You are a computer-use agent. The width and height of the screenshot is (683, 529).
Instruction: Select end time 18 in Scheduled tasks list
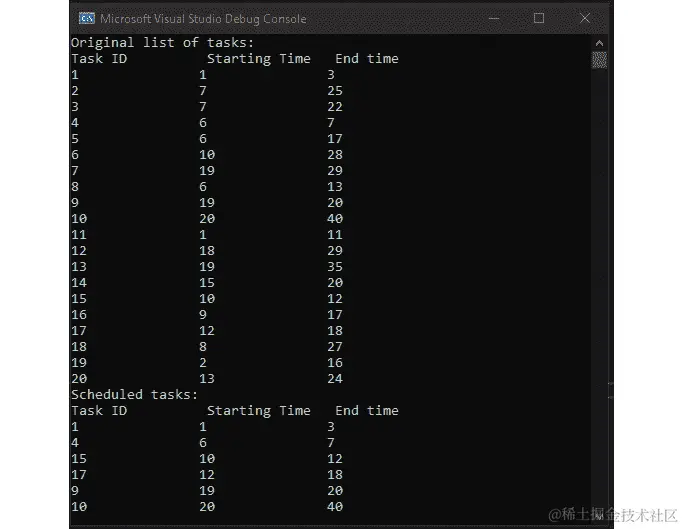pos(335,475)
